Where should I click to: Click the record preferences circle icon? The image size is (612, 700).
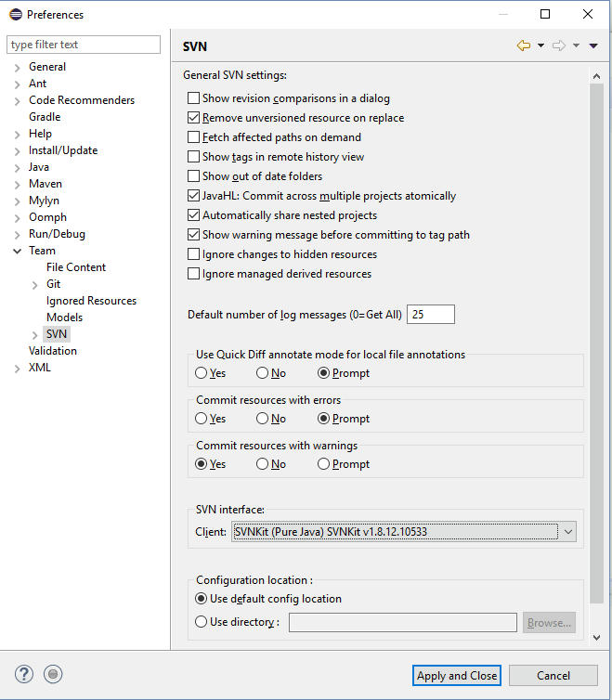pos(53,674)
